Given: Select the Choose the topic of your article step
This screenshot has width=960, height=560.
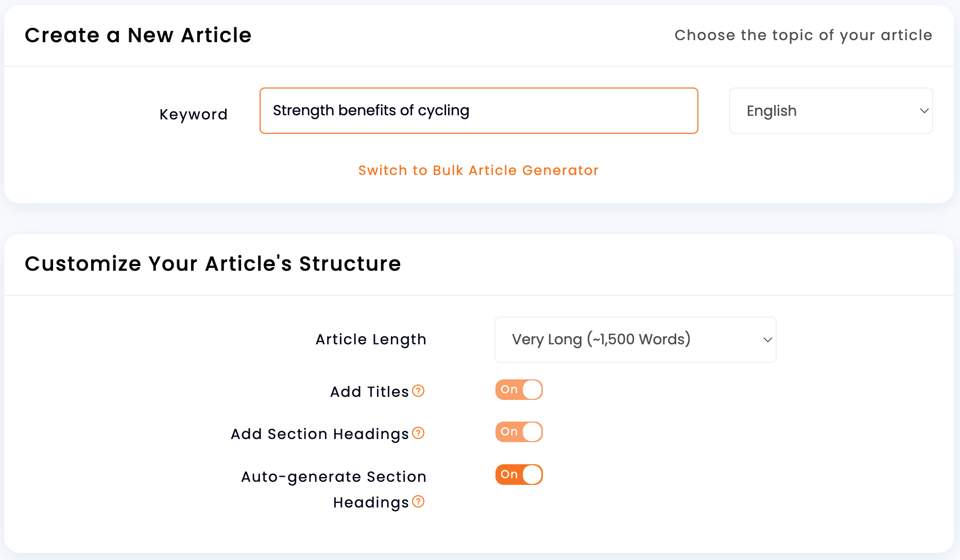Looking at the screenshot, I should [x=803, y=35].
